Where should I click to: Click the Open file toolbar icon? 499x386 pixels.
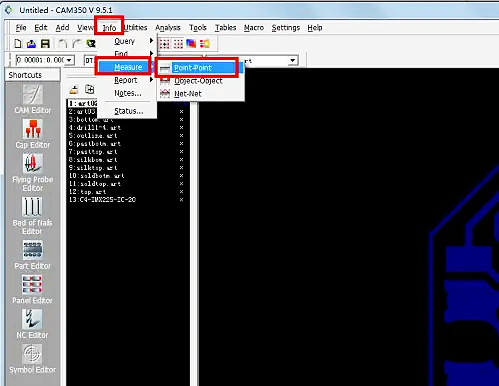coord(31,44)
